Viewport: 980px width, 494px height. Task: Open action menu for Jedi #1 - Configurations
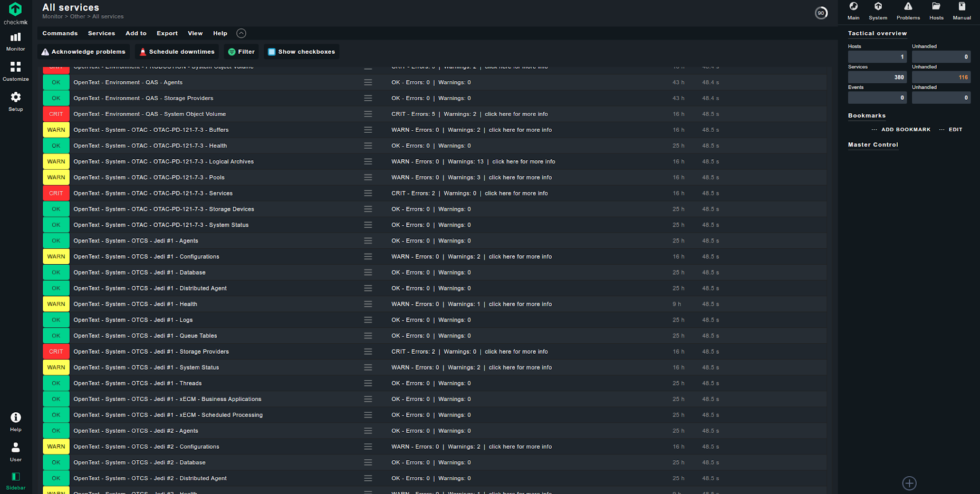pyautogui.click(x=368, y=256)
